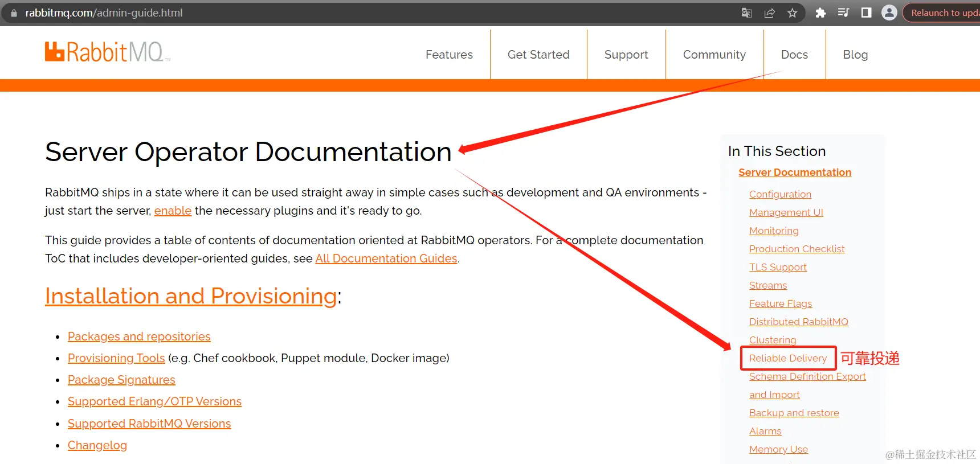Follow the 'enable' plugins link
980x464 pixels.
[x=173, y=211]
